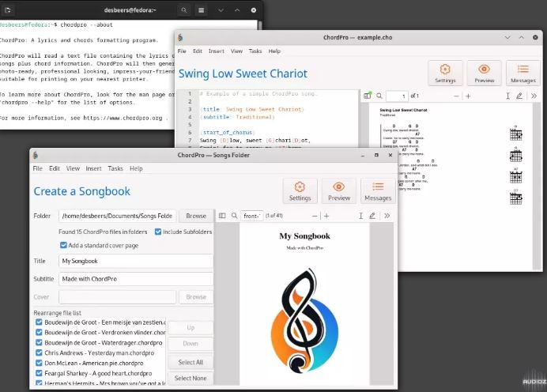Toggle Add a standard cover page checkbox

point(63,245)
